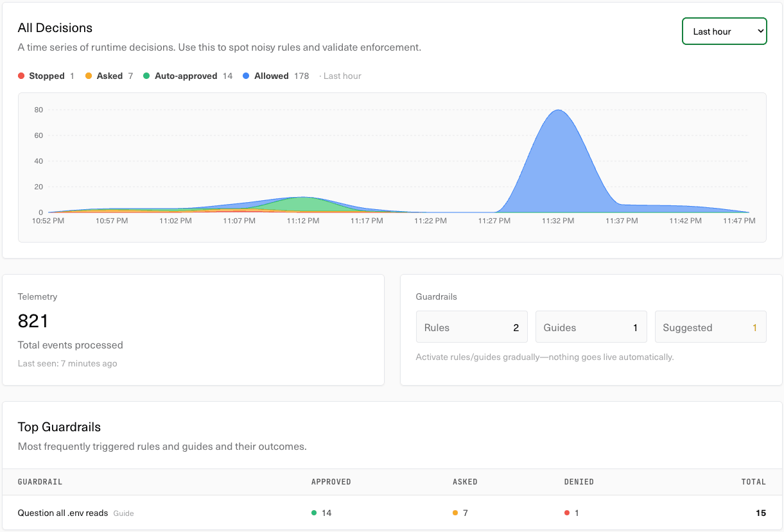The height and width of the screenshot is (532, 784).
Task: Click the red Stopped legend dot
Action: click(22, 76)
